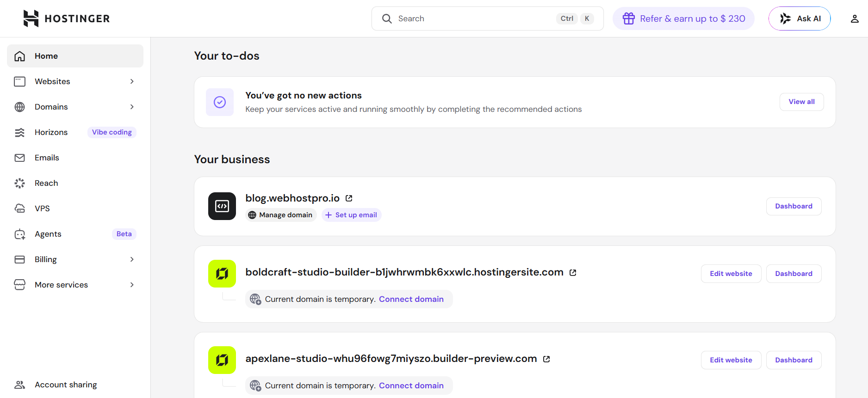Click the search magnifier icon
Image resolution: width=868 pixels, height=398 pixels.
click(387, 18)
